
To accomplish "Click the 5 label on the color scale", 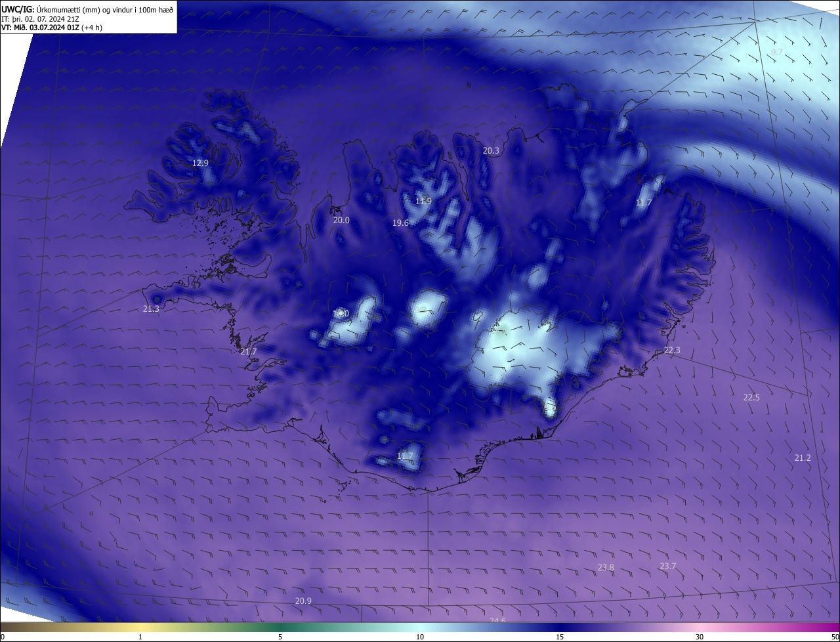I will click(280, 637).
